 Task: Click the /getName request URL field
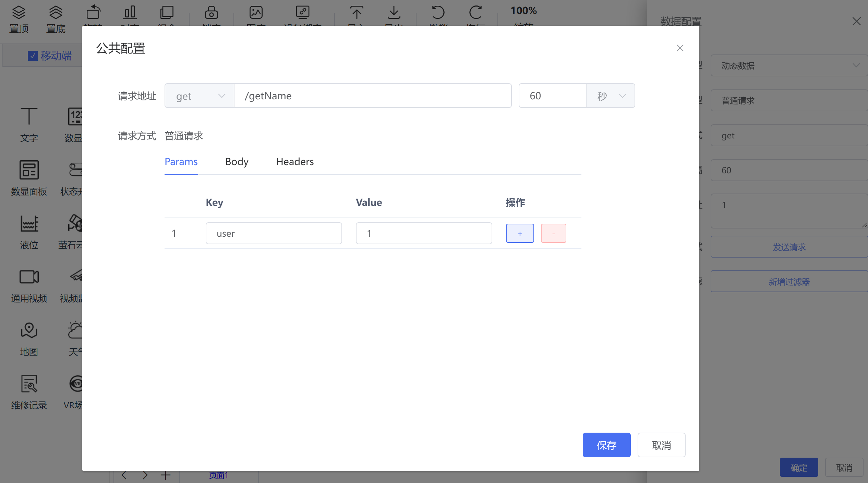click(x=373, y=96)
